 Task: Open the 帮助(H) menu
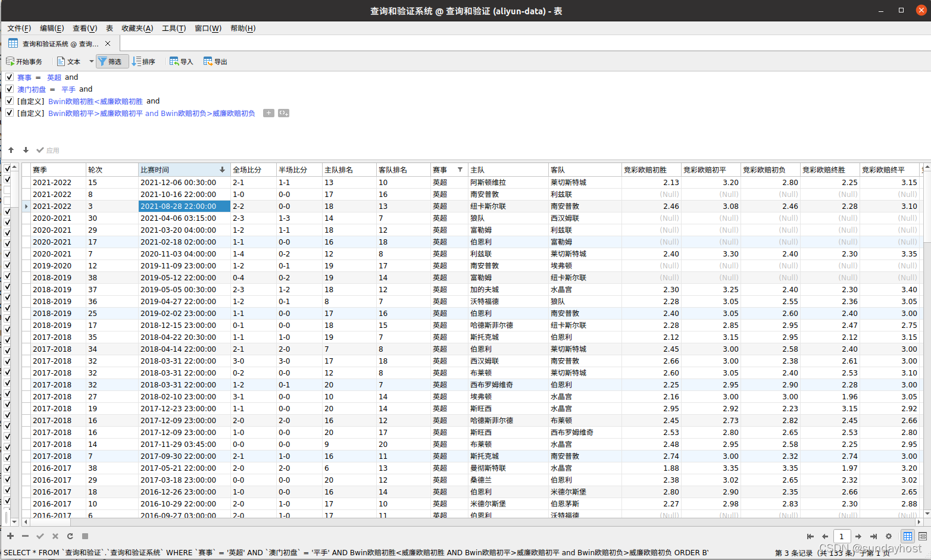tap(243, 28)
